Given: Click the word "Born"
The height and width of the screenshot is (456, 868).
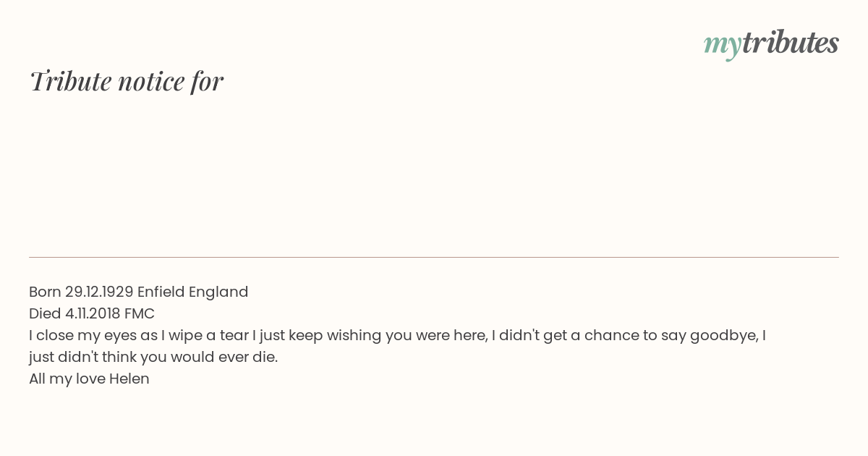Looking at the screenshot, I should click(x=45, y=292).
